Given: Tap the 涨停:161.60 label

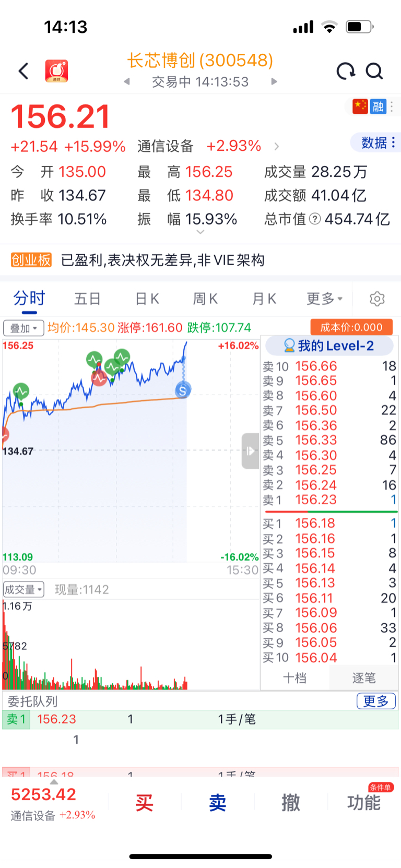Looking at the screenshot, I should 150,327.
